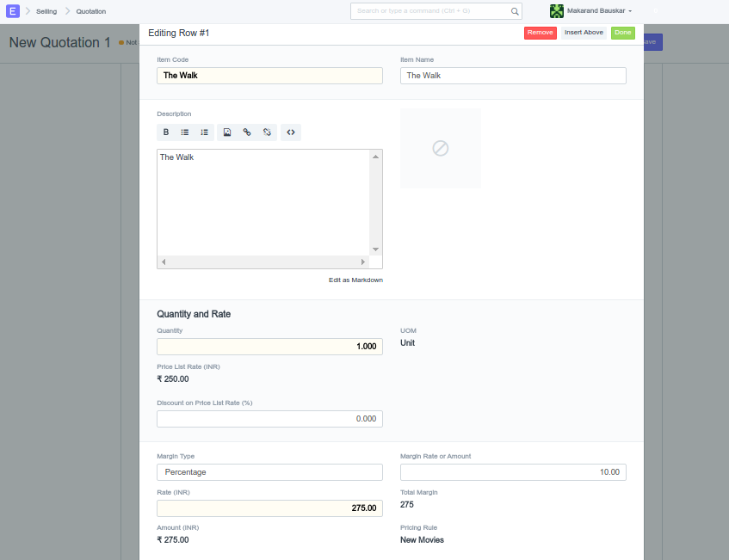Go to Selling breadcrumb
Image resolution: width=729 pixels, height=560 pixels.
[46, 11]
